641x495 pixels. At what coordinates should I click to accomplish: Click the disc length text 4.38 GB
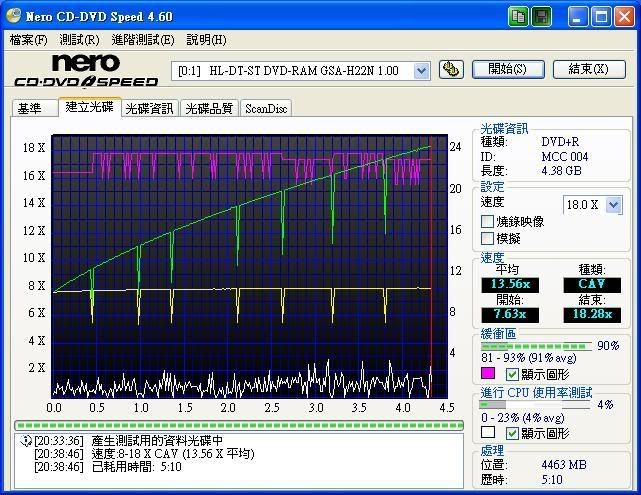coord(561,171)
